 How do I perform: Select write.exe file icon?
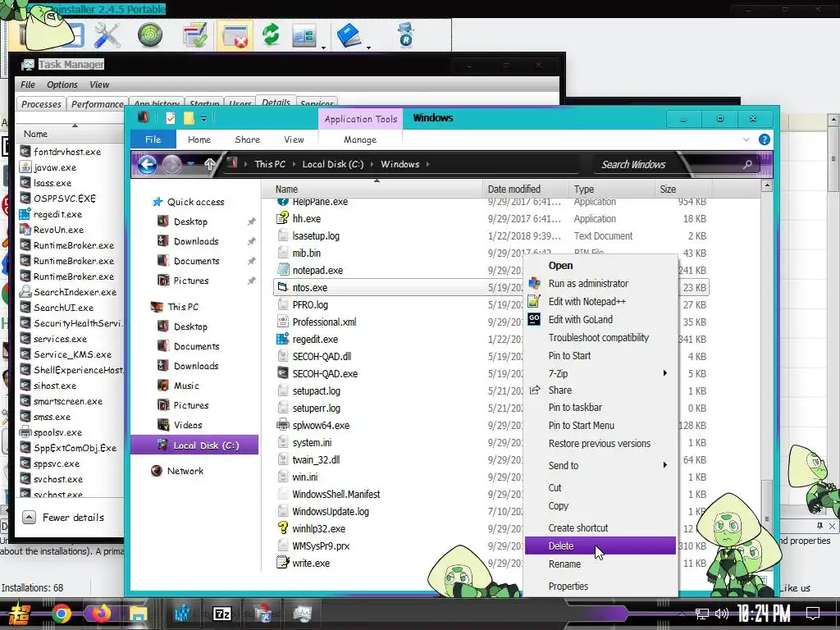point(282,563)
